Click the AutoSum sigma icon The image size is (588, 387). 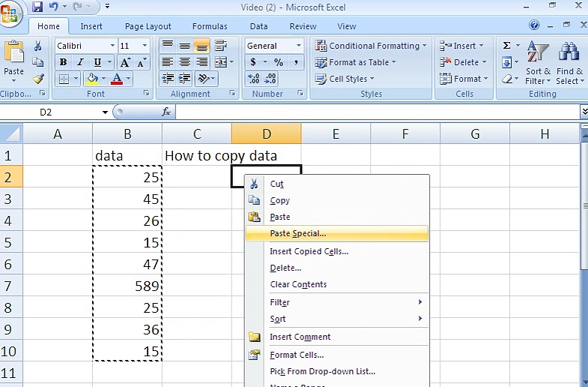click(506, 46)
